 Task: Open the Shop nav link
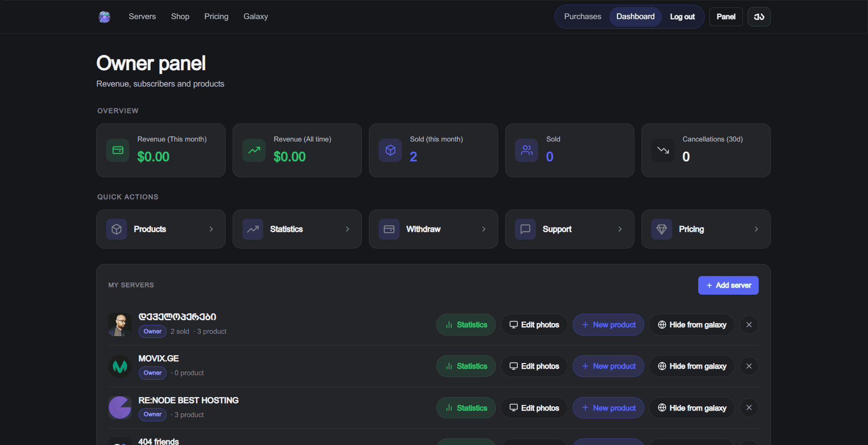tap(180, 16)
